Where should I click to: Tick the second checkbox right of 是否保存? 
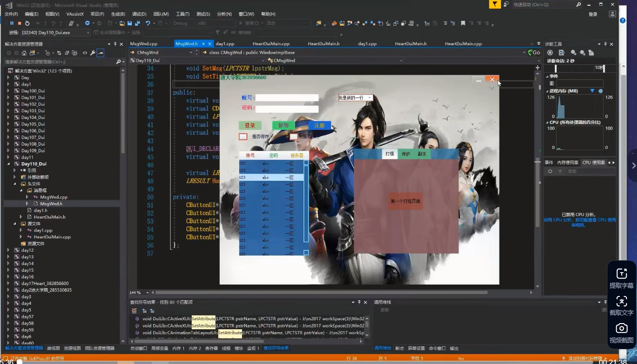294,137
